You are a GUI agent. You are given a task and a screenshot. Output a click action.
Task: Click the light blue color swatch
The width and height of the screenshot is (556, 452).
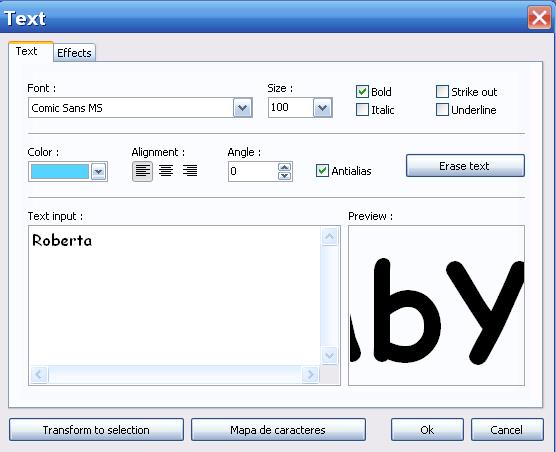tap(60, 172)
